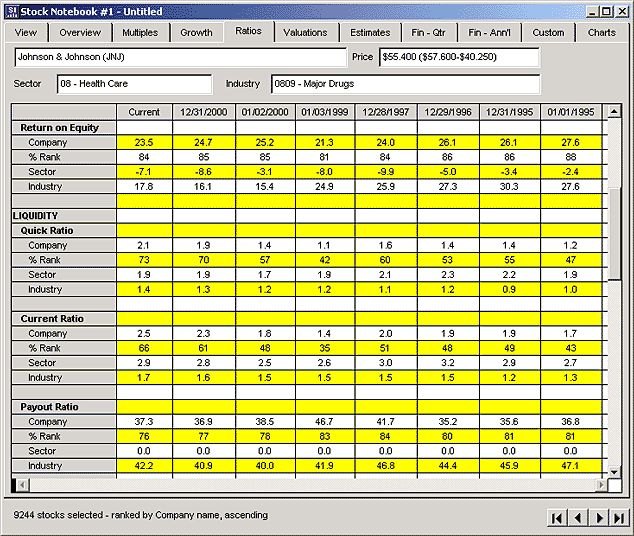This screenshot has height=536, width=634.
Task: Click the vertical scrollbar thumb in the table
Action: pyautogui.click(x=614, y=234)
